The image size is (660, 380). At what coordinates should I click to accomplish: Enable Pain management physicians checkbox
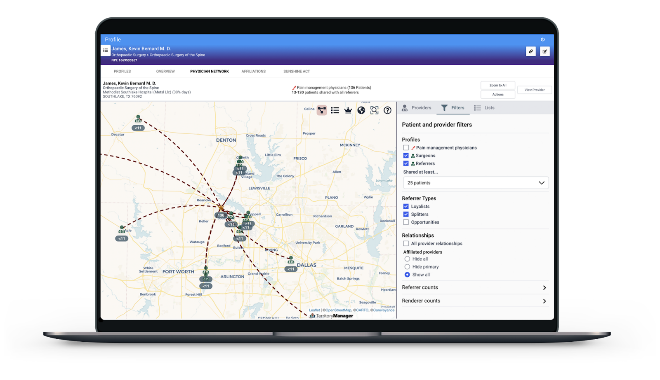click(406, 148)
